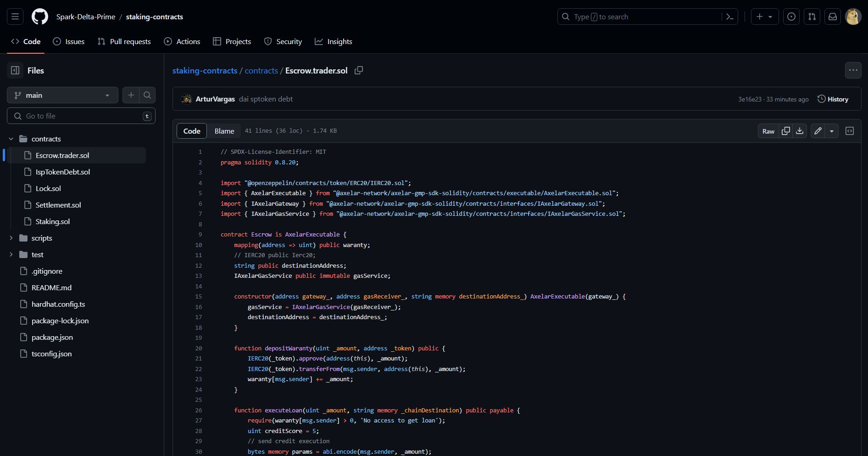
Task: Collapse the Files side panel
Action: coord(15,70)
